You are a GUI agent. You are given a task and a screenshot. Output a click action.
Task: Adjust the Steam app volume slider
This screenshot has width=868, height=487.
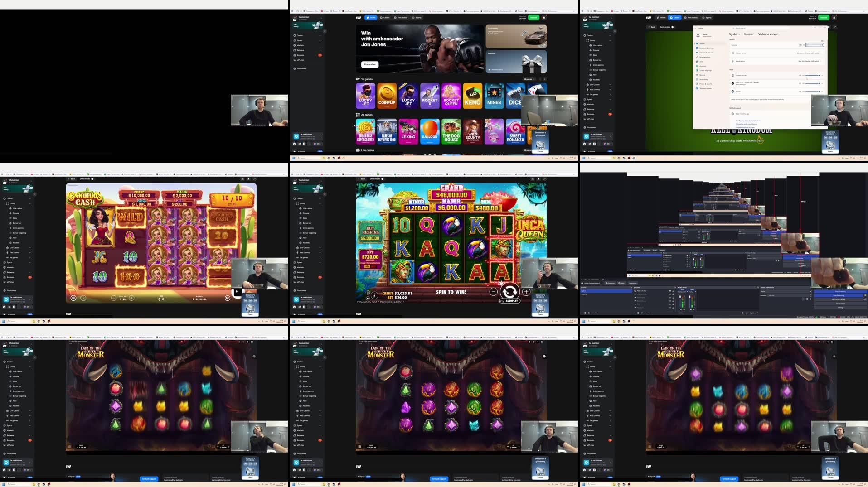pos(812,92)
